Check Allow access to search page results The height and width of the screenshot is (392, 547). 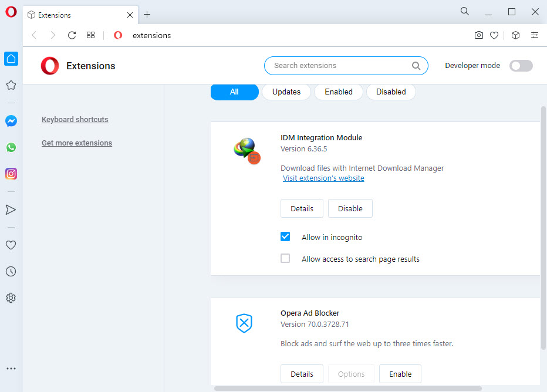click(285, 258)
